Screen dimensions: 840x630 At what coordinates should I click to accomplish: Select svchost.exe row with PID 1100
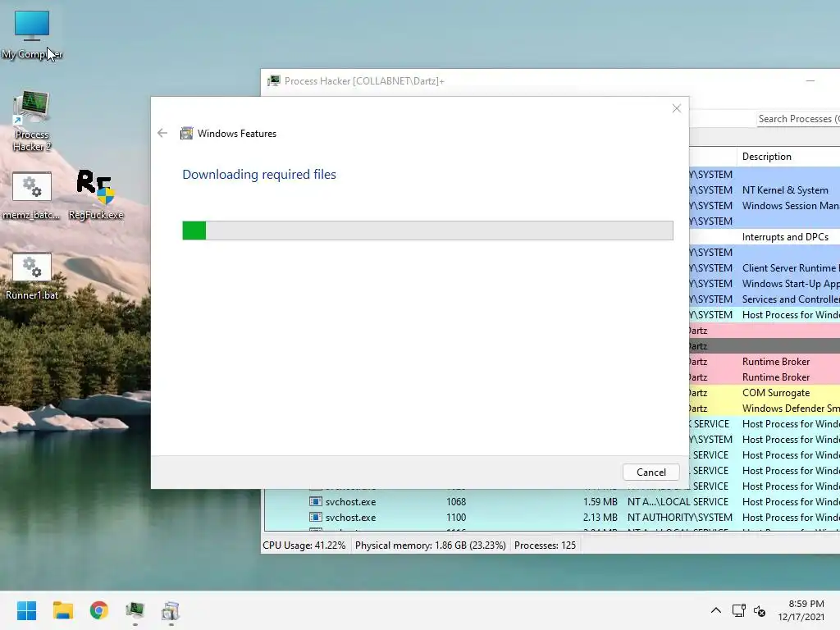(552, 518)
